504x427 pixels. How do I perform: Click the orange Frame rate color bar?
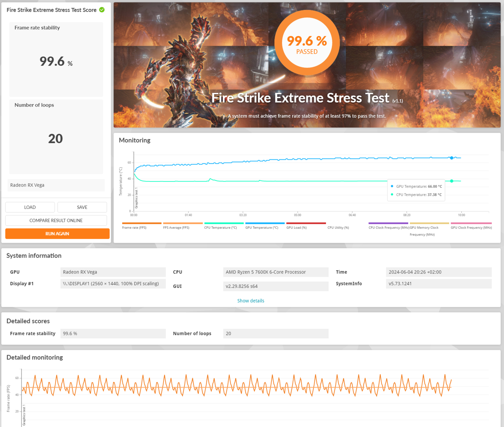[x=142, y=223]
